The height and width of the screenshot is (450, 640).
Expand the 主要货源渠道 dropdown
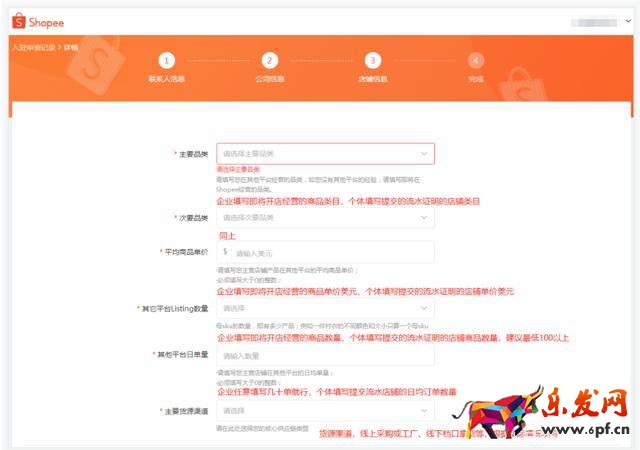(325, 411)
